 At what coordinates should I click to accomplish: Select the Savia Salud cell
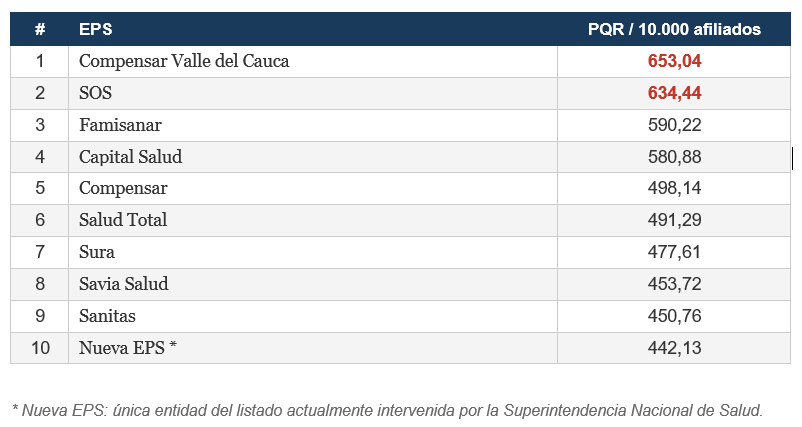coord(123,284)
